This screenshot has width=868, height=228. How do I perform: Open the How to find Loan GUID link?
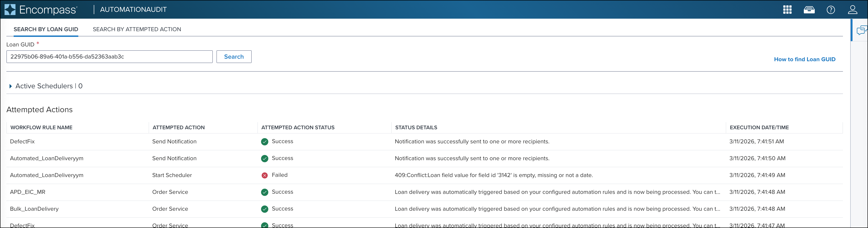(804, 59)
